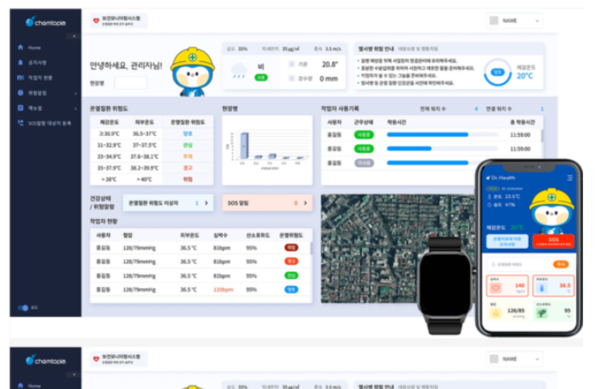The width and height of the screenshot is (600, 389).
Task: Click the black smartwatch image
Action: click(x=445, y=286)
